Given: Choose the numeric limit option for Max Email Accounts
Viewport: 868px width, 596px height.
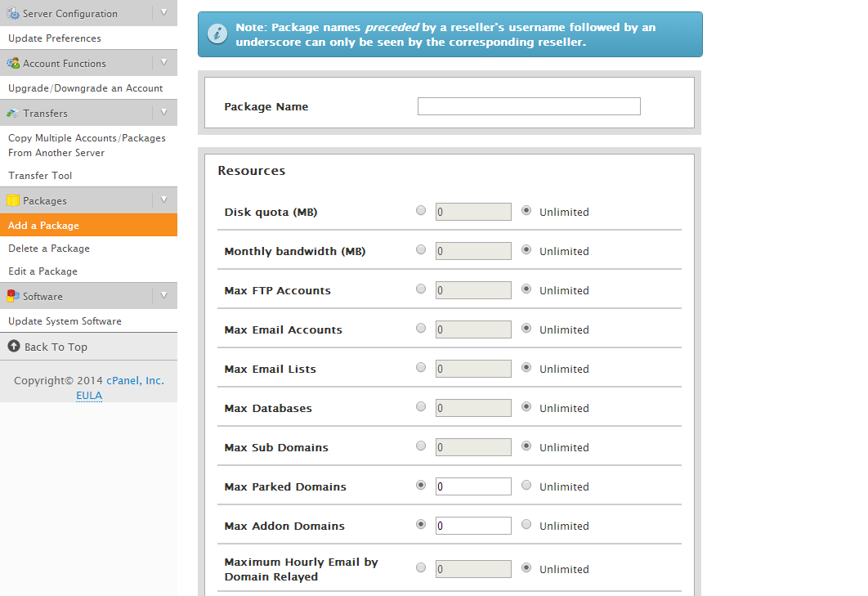Looking at the screenshot, I should [x=421, y=328].
